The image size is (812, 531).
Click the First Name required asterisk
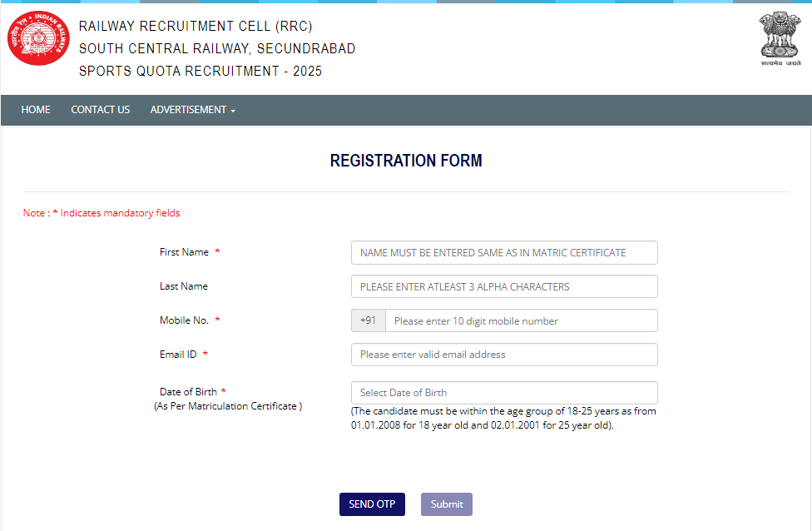(217, 251)
